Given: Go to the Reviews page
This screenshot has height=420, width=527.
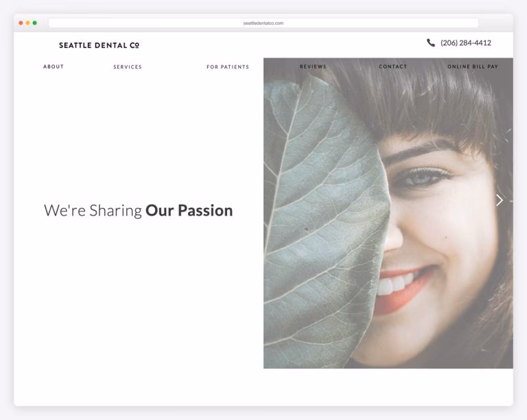Looking at the screenshot, I should 313,67.
